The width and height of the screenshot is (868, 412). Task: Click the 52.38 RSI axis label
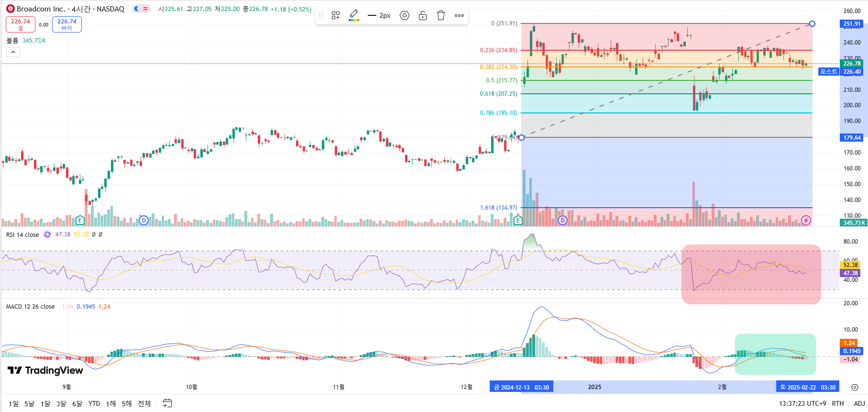pos(850,265)
